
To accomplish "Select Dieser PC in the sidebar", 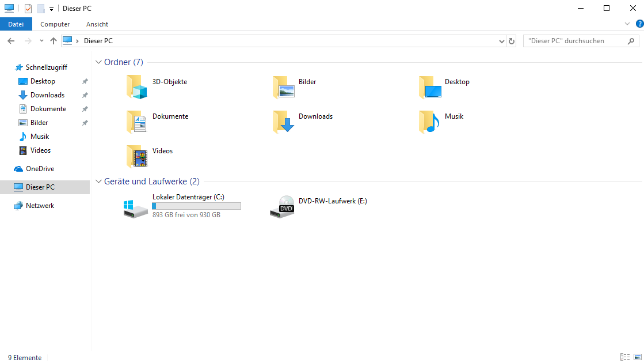I will click(45, 187).
